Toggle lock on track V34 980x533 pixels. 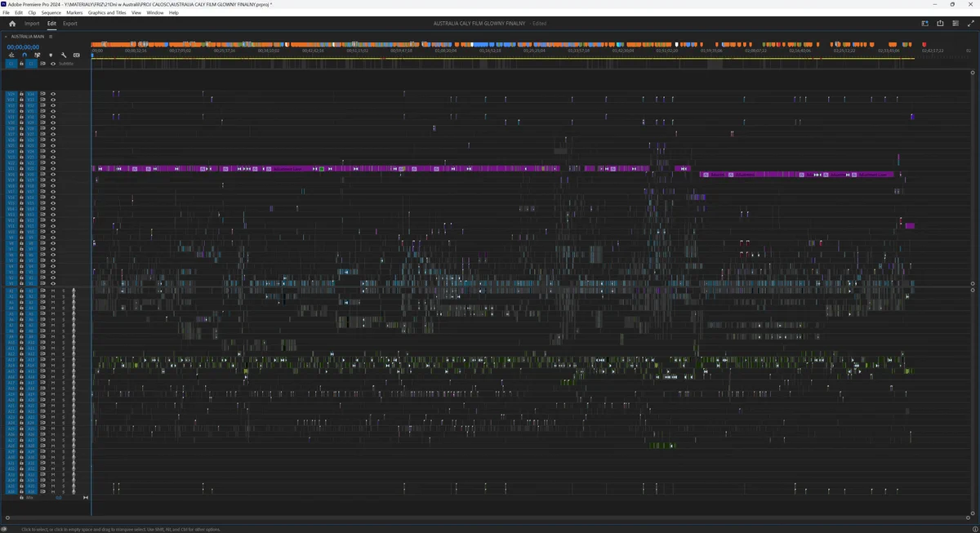coord(21,94)
